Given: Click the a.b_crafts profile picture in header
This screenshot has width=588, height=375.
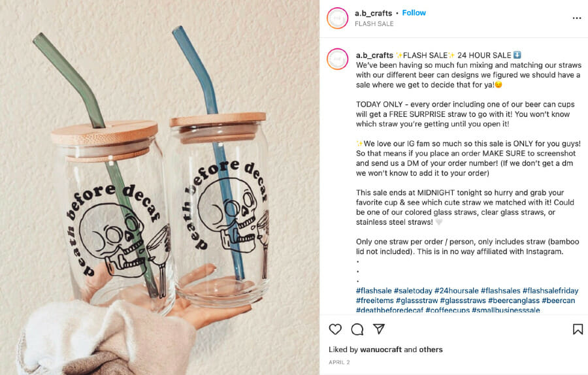Looking at the screenshot, I should pos(337,18).
